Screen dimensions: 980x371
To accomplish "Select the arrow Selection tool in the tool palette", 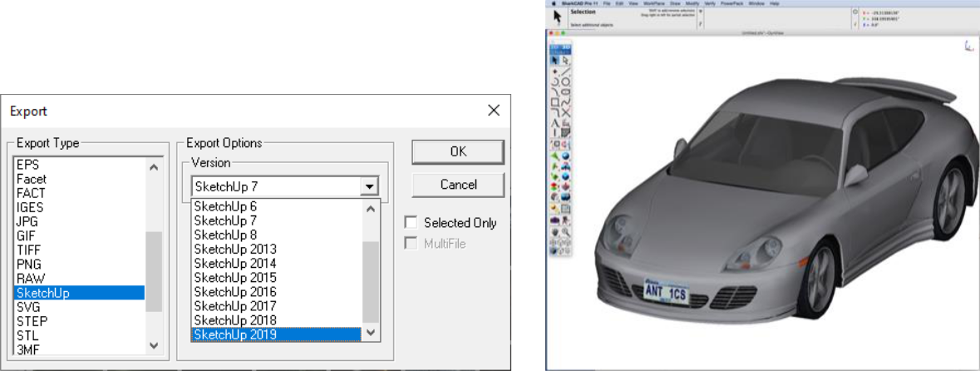I will [555, 61].
